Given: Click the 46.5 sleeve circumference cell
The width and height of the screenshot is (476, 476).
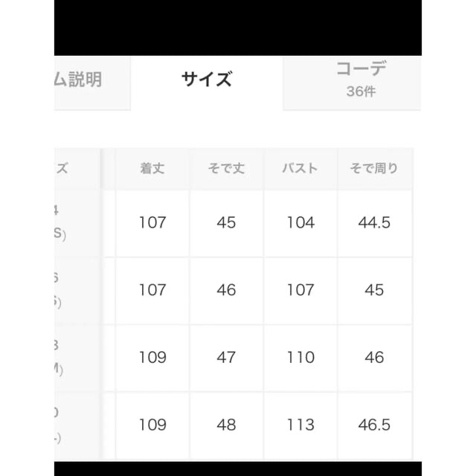Looking at the screenshot, I should [x=375, y=425].
